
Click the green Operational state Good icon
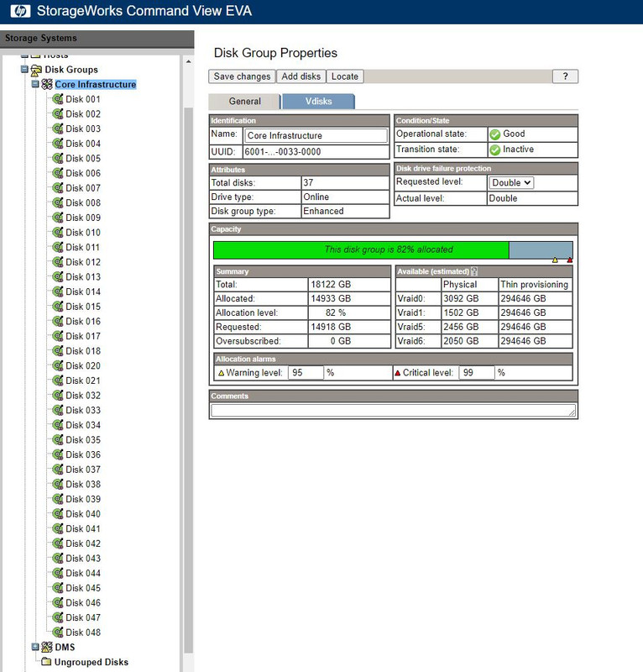(494, 134)
